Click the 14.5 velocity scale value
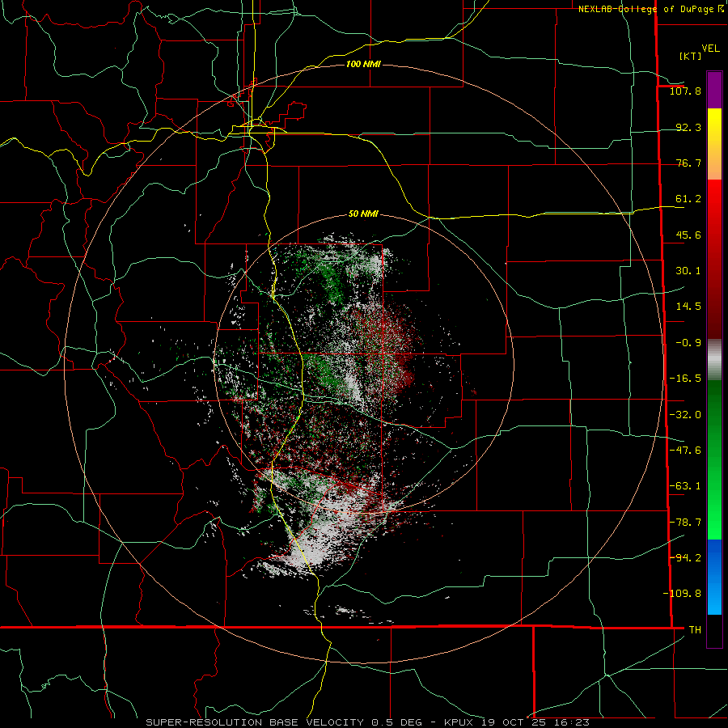The width and height of the screenshot is (728, 728). pyautogui.click(x=688, y=307)
